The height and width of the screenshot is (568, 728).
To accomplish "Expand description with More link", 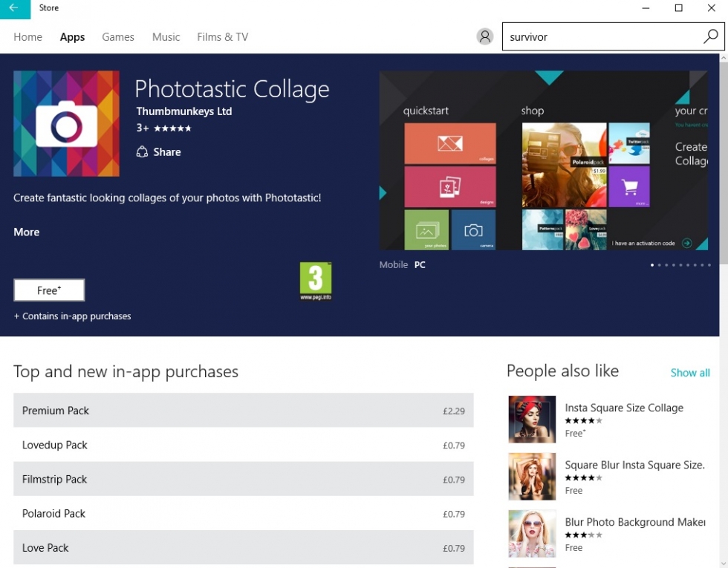I will tap(27, 232).
